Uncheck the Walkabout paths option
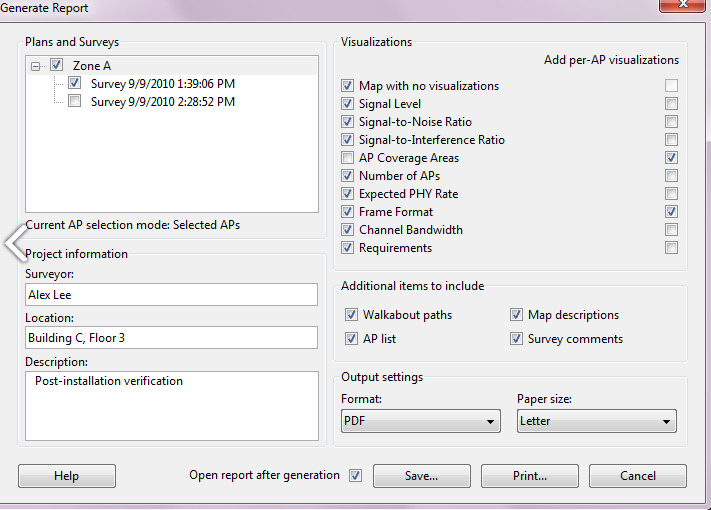711x510 pixels. [x=351, y=314]
